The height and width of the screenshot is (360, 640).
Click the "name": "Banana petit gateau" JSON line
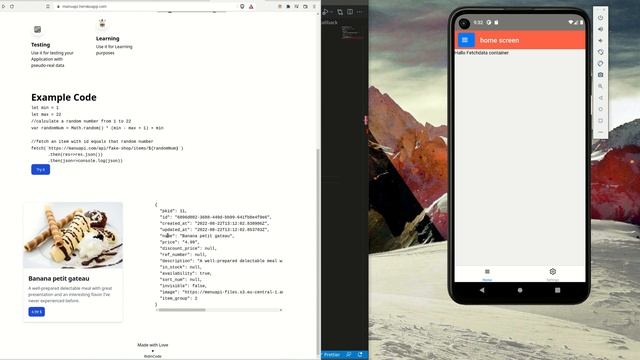(197, 236)
